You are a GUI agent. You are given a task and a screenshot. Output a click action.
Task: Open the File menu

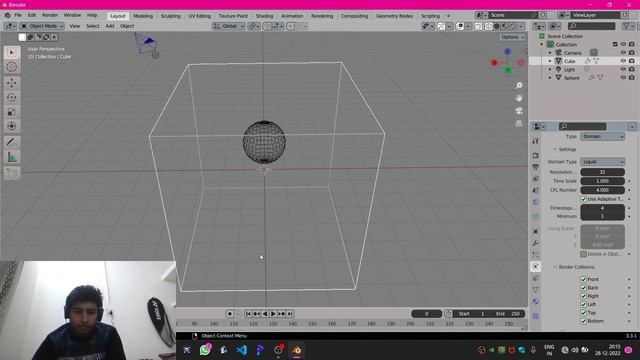[18, 16]
